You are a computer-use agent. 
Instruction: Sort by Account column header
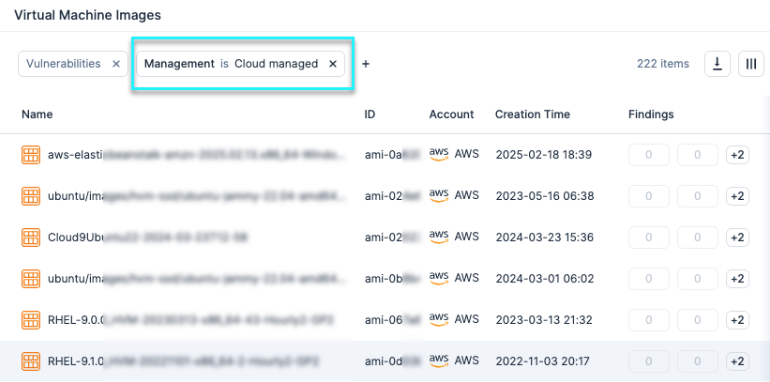(451, 114)
